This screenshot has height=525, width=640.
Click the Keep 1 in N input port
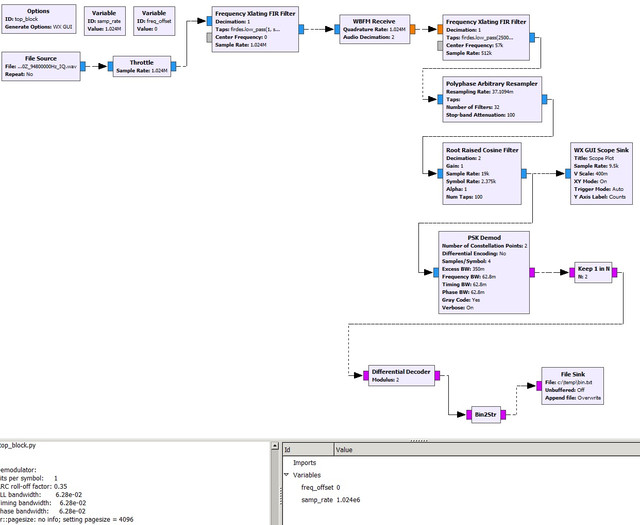click(x=572, y=272)
